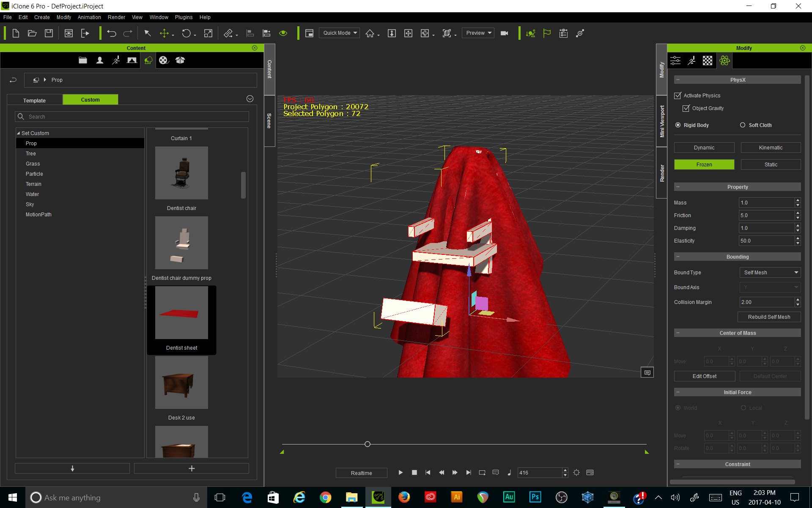Click the timeline playhead marker
The height and width of the screenshot is (508, 812).
coord(368,444)
